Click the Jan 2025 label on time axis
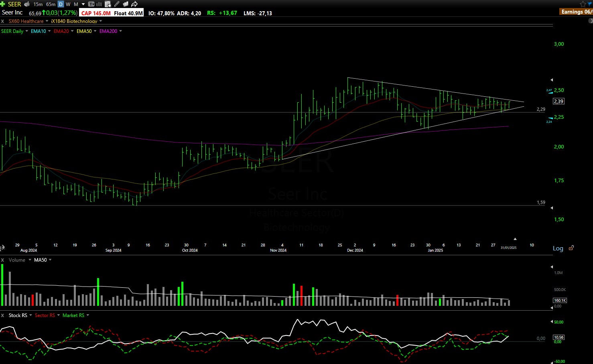The height and width of the screenshot is (364, 593). click(435, 250)
